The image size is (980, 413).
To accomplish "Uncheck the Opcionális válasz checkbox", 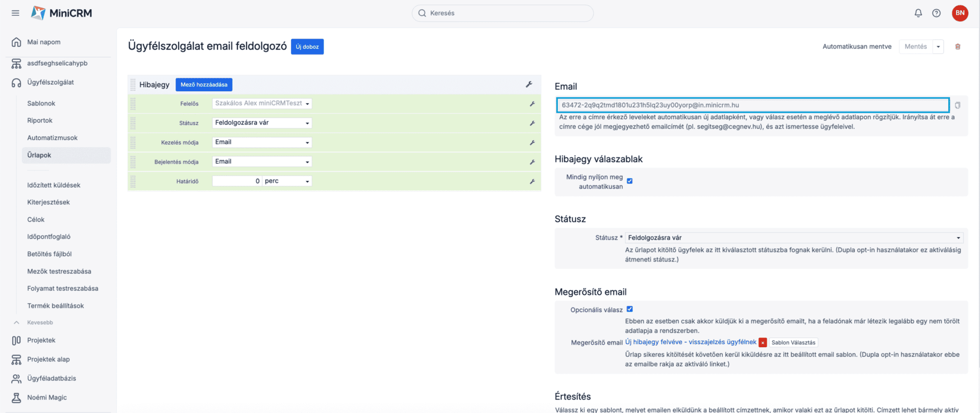I will (629, 309).
